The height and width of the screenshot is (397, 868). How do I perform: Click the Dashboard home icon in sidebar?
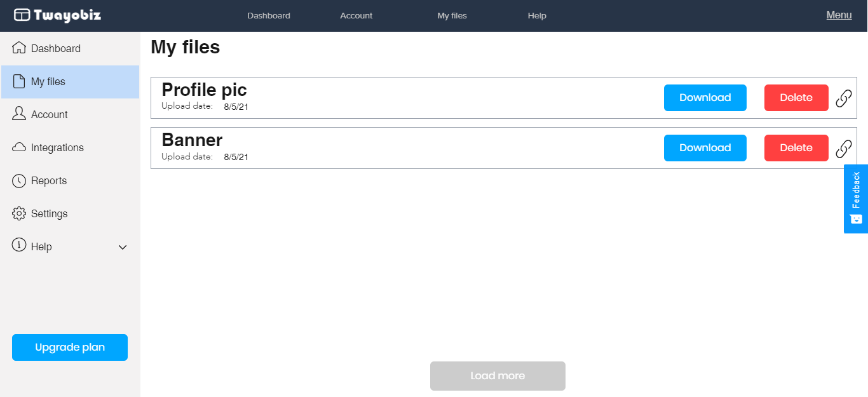[19, 48]
